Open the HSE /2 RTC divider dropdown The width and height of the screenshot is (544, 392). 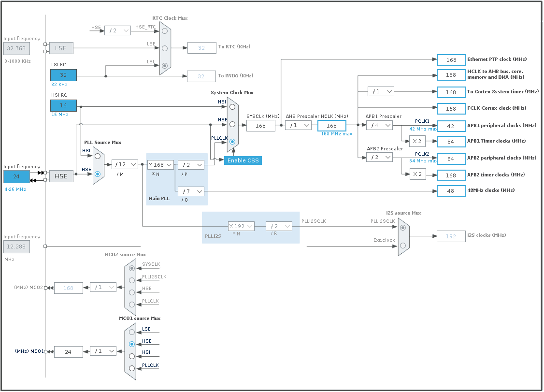coord(117,30)
